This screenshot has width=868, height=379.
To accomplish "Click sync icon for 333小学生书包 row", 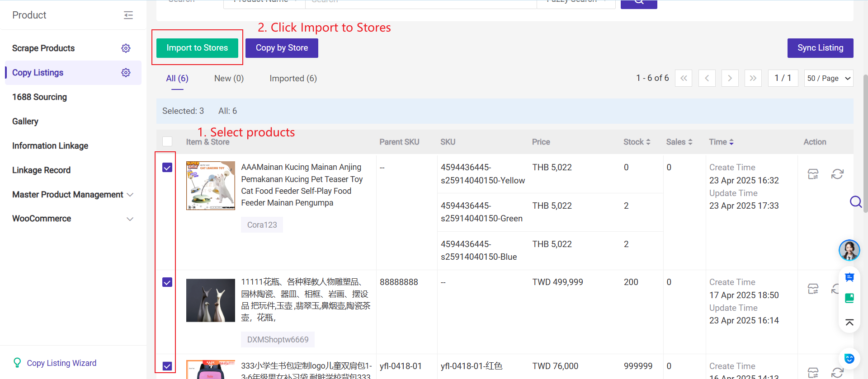I will click(837, 373).
